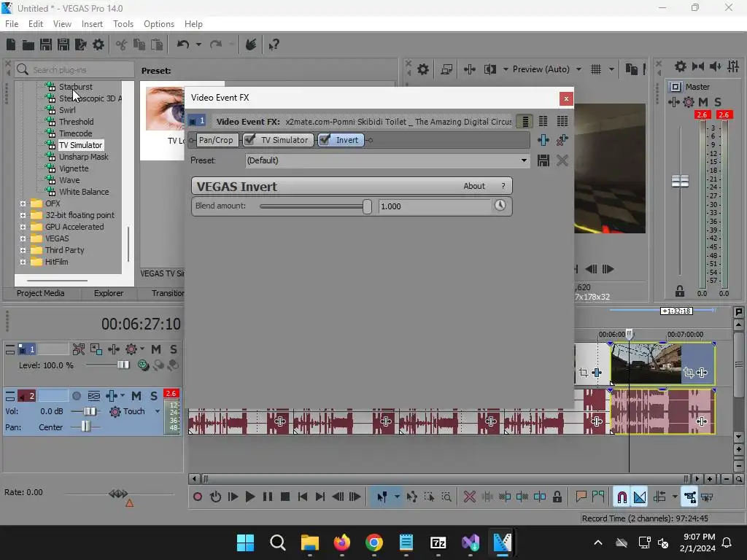Delete preset X icon in FX window
747x560 pixels.
coord(562,160)
